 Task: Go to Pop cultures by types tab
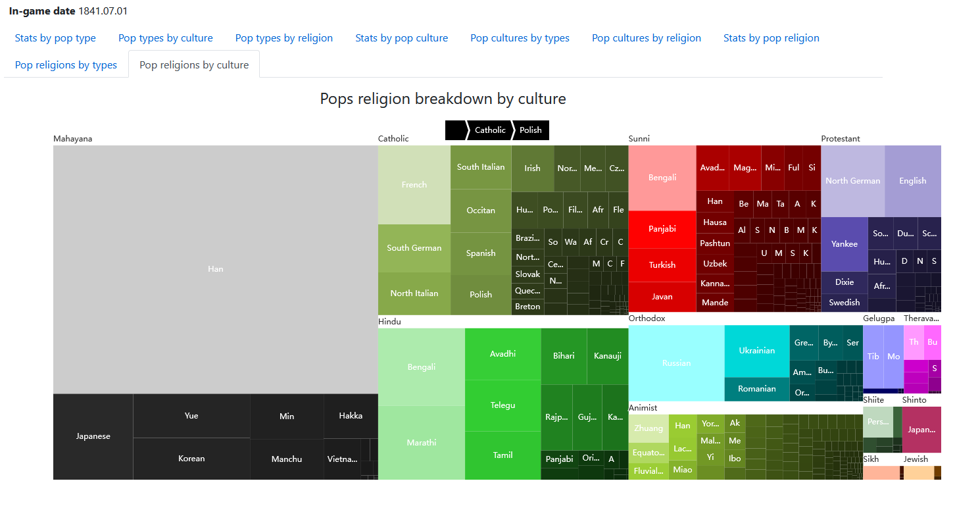[520, 38]
